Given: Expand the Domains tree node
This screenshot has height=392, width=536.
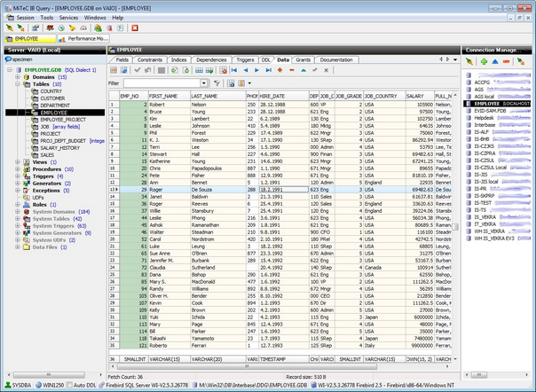Looking at the screenshot, I should tap(20, 76).
